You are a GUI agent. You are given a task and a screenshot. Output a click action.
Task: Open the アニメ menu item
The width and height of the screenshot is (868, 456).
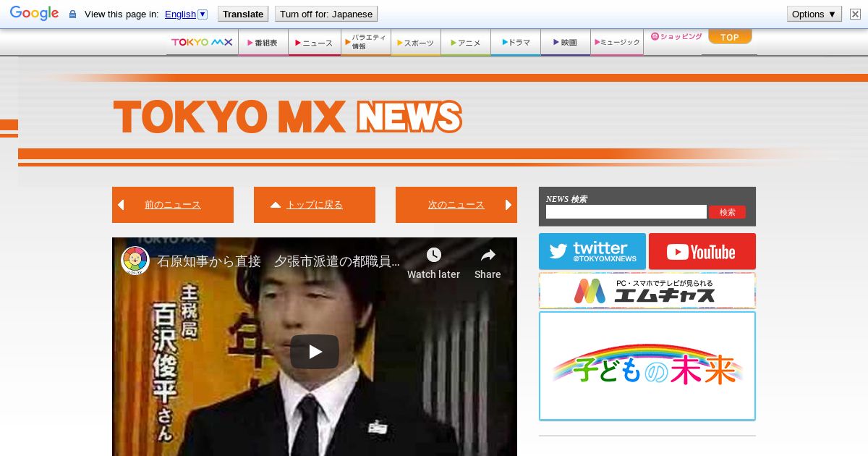(466, 43)
